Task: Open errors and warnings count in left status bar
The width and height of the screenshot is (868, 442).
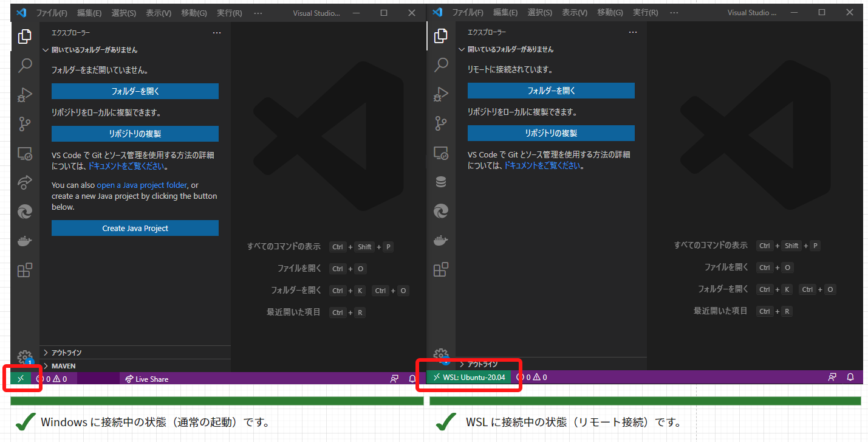Action: (52, 379)
